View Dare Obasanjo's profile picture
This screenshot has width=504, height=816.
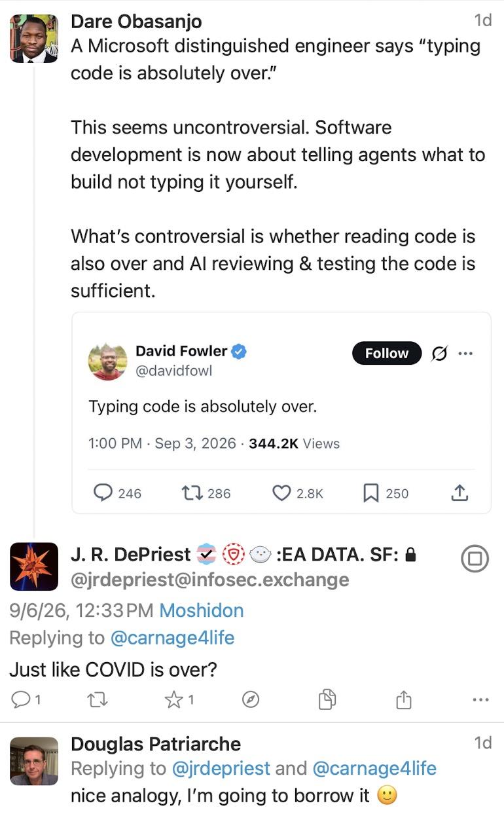(x=34, y=38)
